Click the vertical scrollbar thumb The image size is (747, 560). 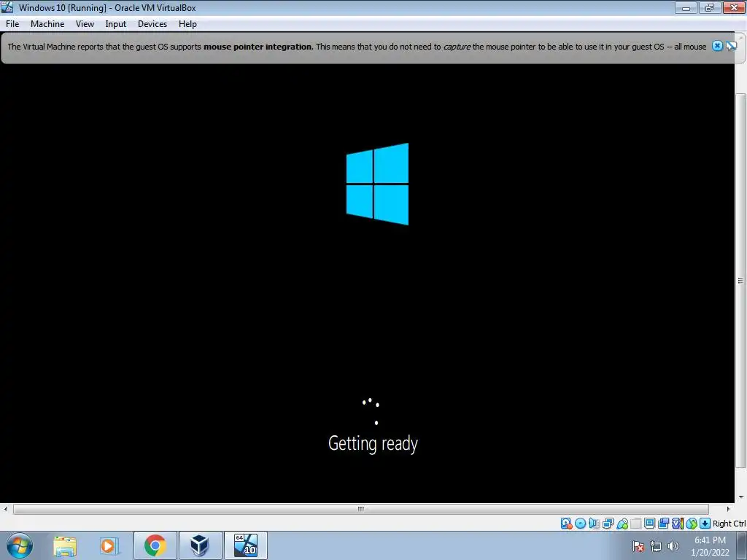point(741,281)
